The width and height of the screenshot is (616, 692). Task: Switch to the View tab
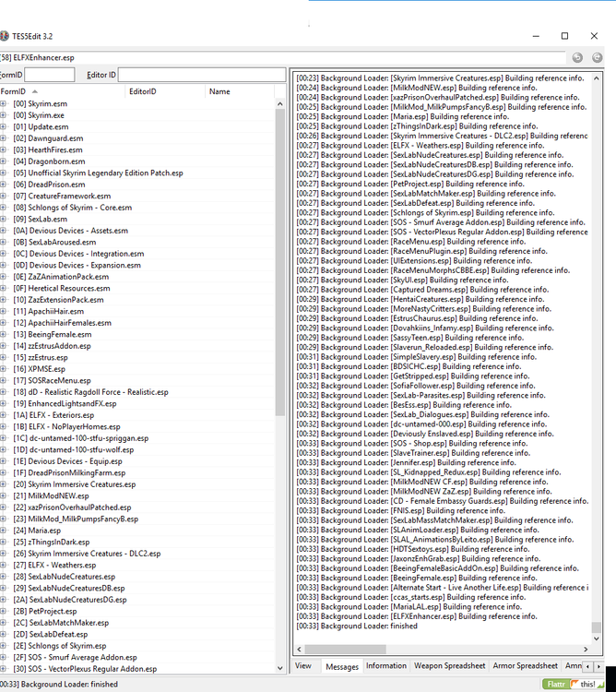click(303, 665)
